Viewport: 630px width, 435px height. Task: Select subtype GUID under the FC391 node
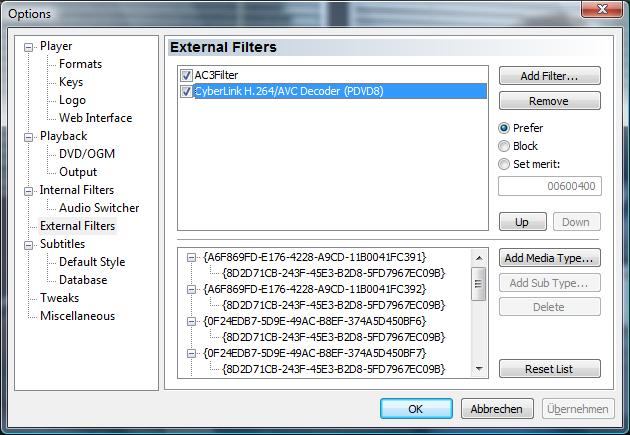(333, 273)
